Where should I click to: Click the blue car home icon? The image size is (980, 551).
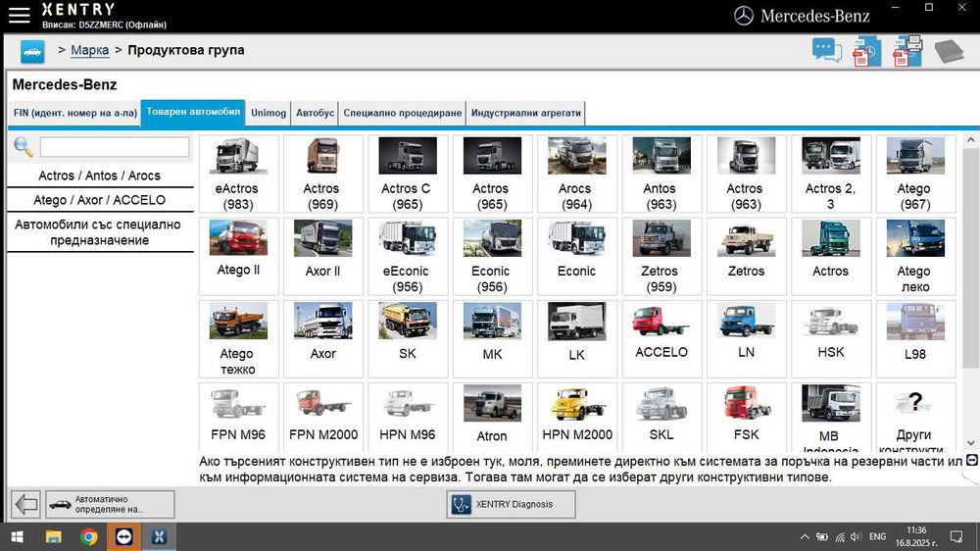pyautogui.click(x=32, y=51)
